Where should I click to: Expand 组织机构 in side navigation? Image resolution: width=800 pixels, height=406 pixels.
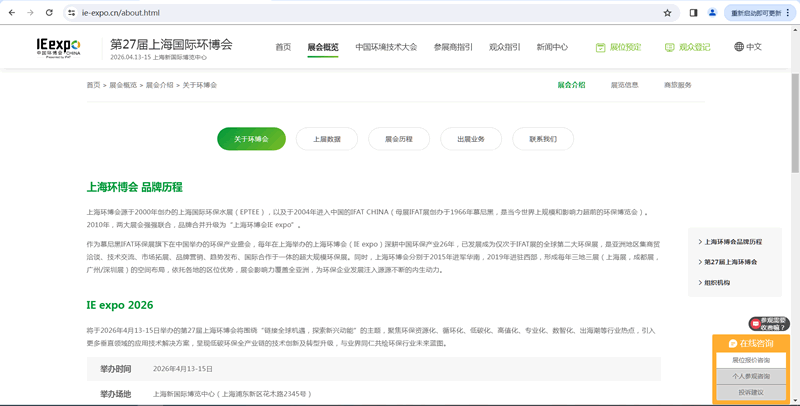pyautogui.click(x=716, y=283)
